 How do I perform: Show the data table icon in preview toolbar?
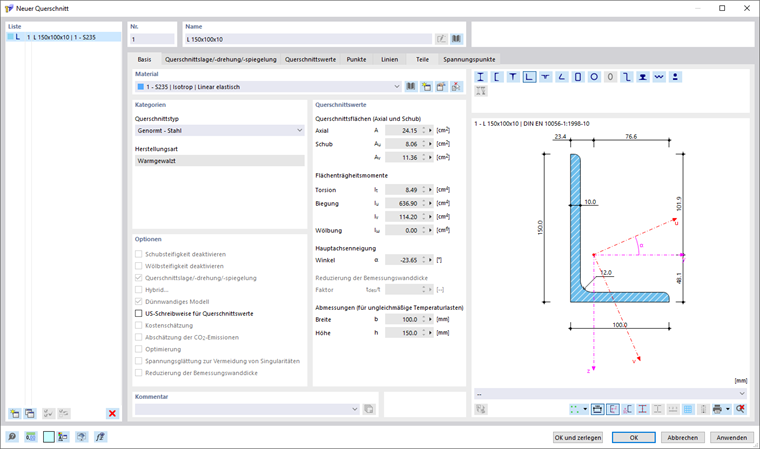pyautogui.click(x=688, y=409)
